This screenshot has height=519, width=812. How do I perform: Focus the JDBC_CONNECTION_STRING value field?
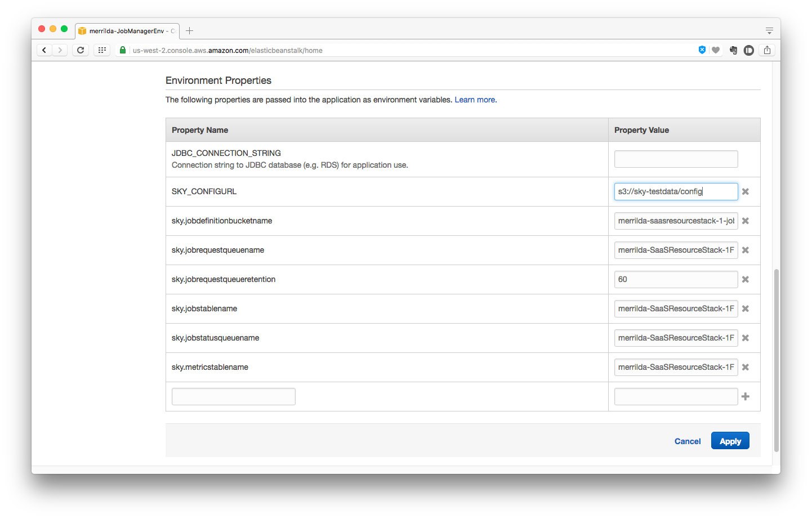click(x=676, y=159)
